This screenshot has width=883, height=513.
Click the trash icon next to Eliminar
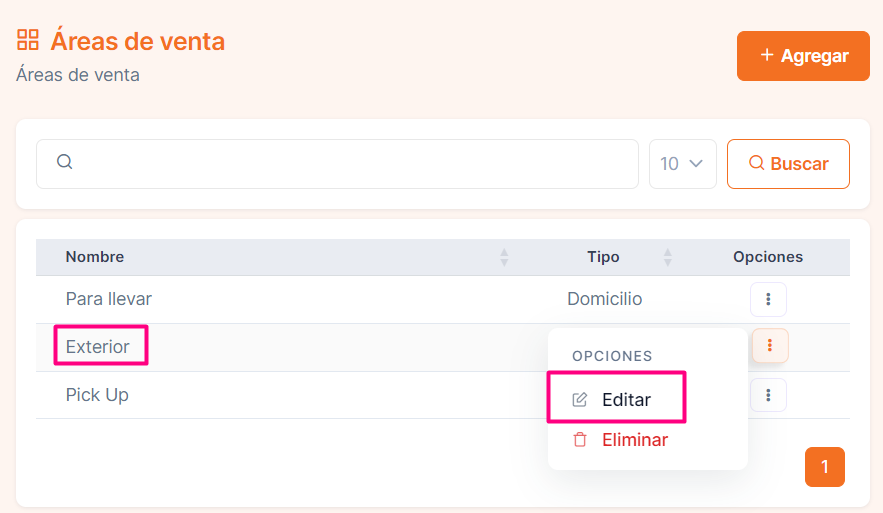[580, 440]
